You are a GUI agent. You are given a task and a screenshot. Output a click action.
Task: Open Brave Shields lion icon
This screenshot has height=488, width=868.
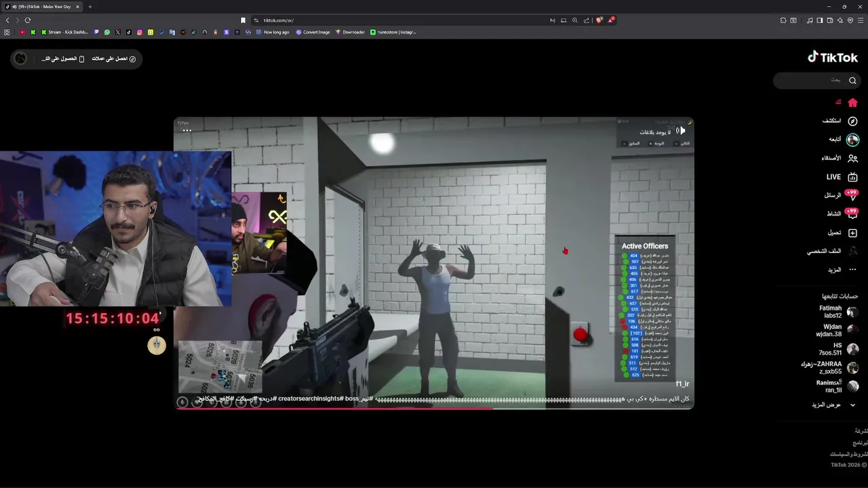tap(599, 20)
